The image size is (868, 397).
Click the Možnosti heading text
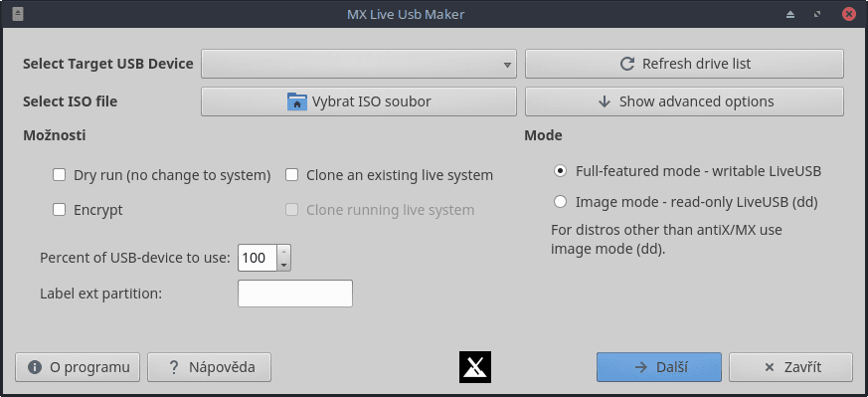pyautogui.click(x=55, y=135)
